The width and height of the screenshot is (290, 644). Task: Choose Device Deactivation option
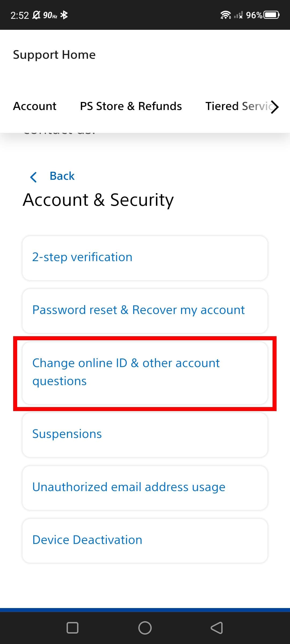tap(145, 540)
